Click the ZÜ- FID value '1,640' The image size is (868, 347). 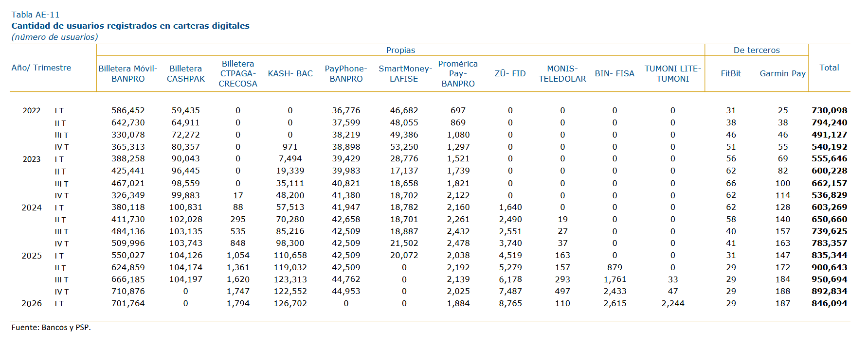pos(510,208)
